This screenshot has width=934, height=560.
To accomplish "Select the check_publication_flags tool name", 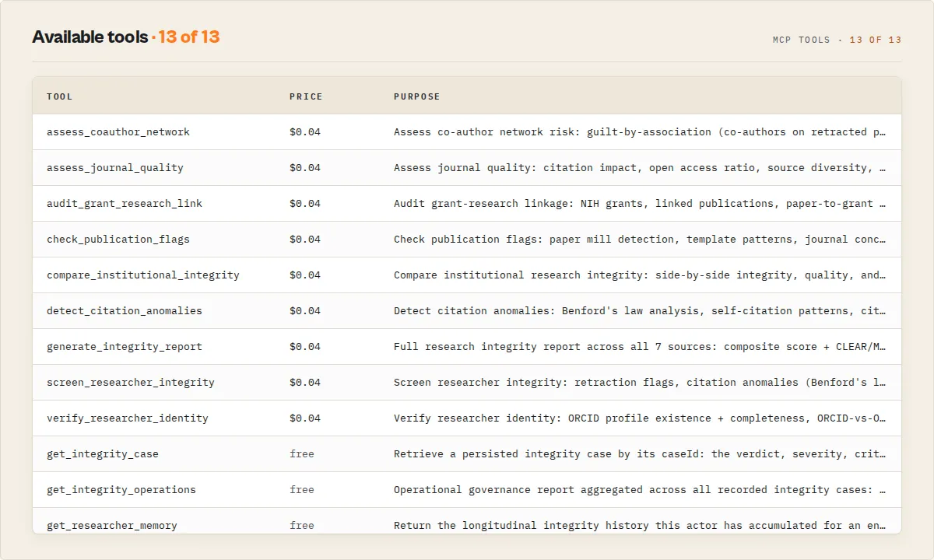I will pos(118,239).
